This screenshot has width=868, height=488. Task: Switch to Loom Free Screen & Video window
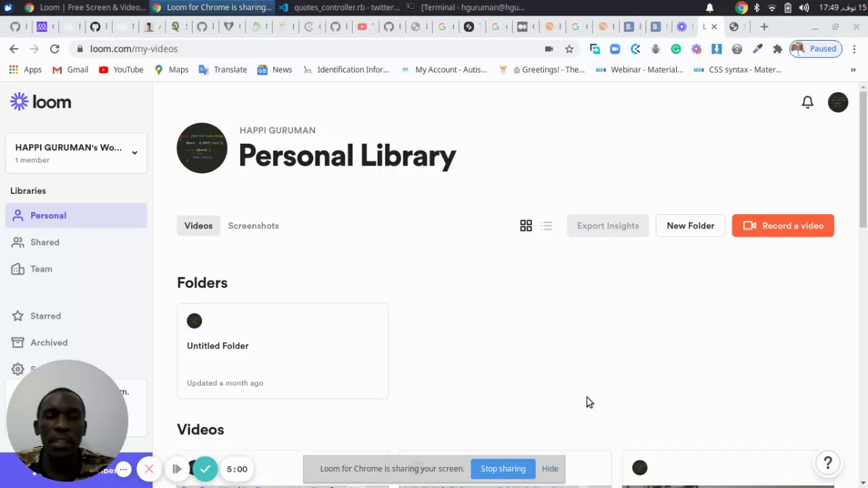click(x=85, y=7)
